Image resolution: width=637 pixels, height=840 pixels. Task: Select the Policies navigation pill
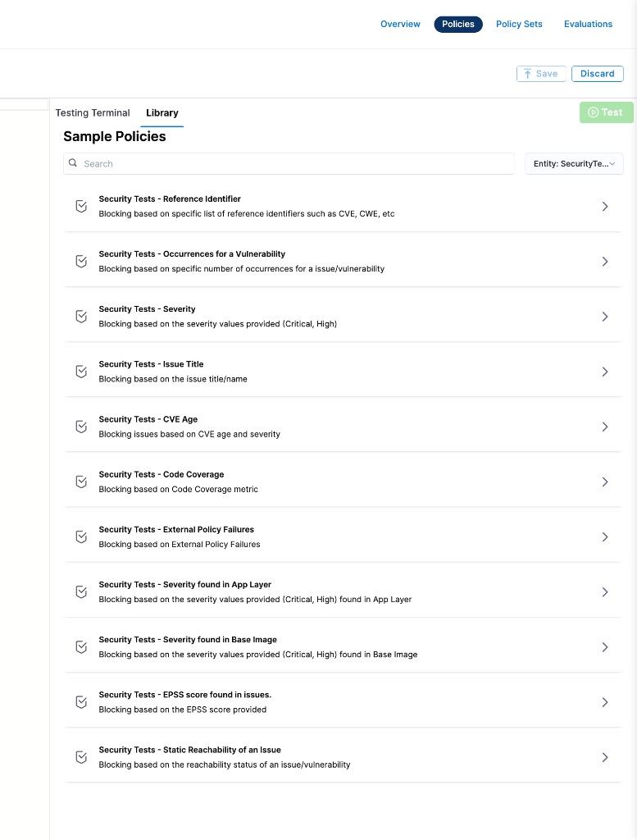(x=458, y=24)
